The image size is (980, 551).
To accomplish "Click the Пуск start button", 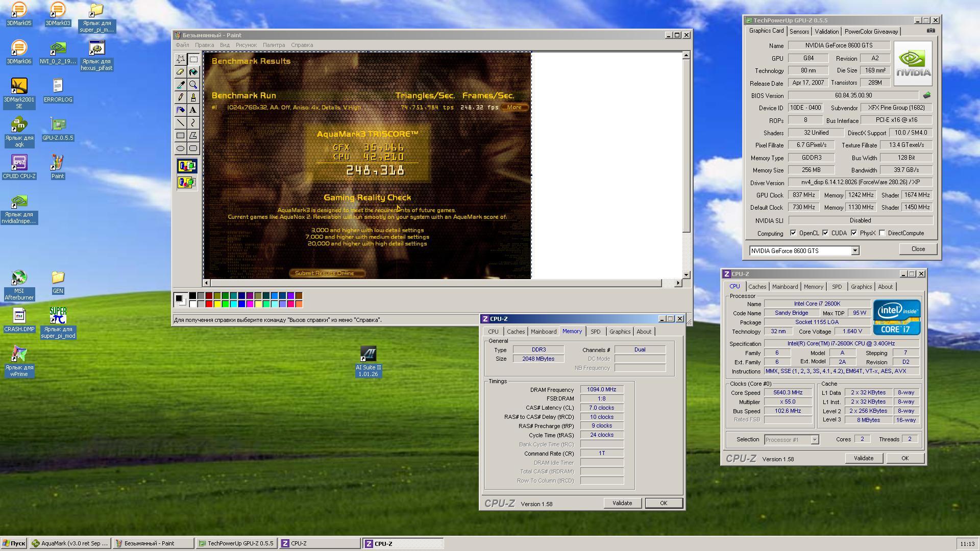I will 14,543.
